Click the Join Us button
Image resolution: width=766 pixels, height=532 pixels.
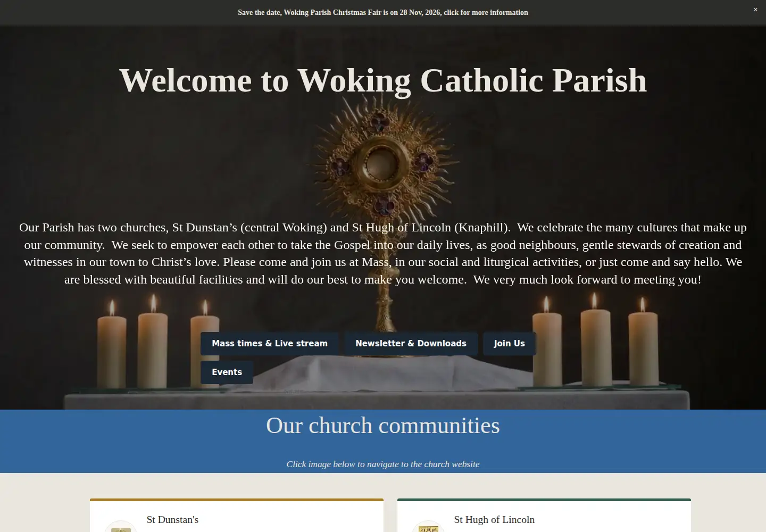(x=509, y=344)
